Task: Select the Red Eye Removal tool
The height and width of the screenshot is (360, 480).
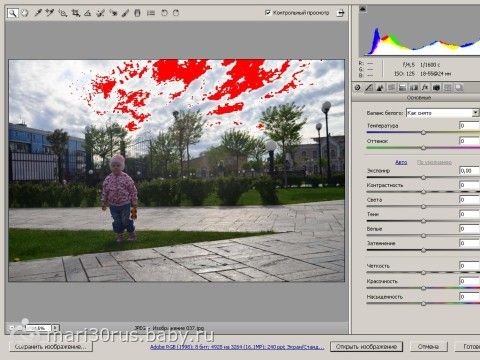Action: click(x=114, y=13)
